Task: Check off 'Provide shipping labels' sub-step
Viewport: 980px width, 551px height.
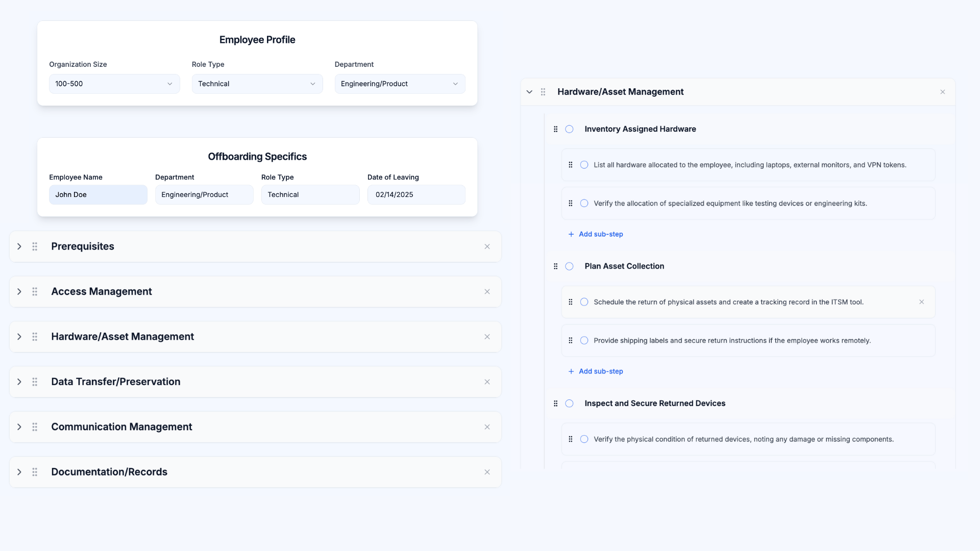Action: tap(584, 340)
